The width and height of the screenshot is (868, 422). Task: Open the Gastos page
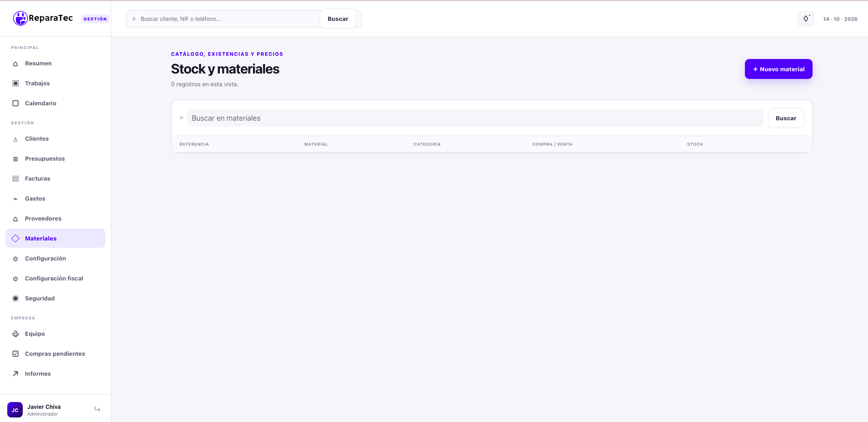pos(55,199)
